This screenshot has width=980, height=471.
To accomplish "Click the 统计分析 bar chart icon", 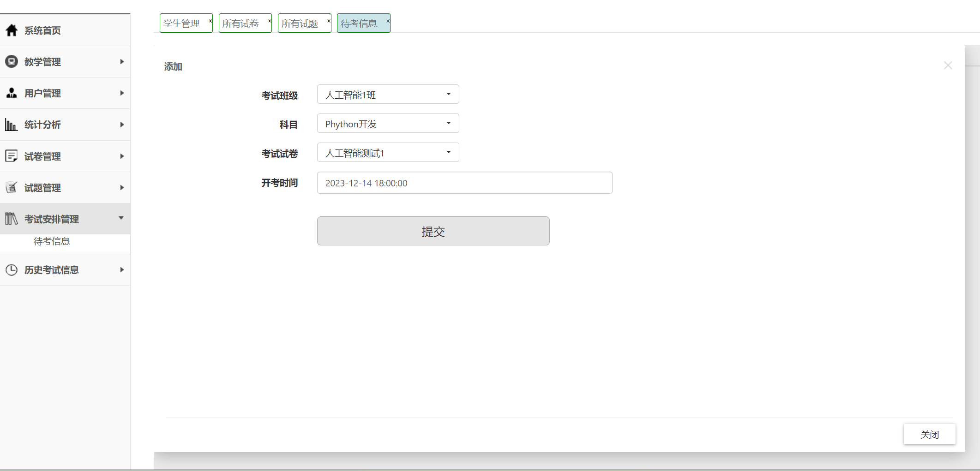I will pos(12,125).
